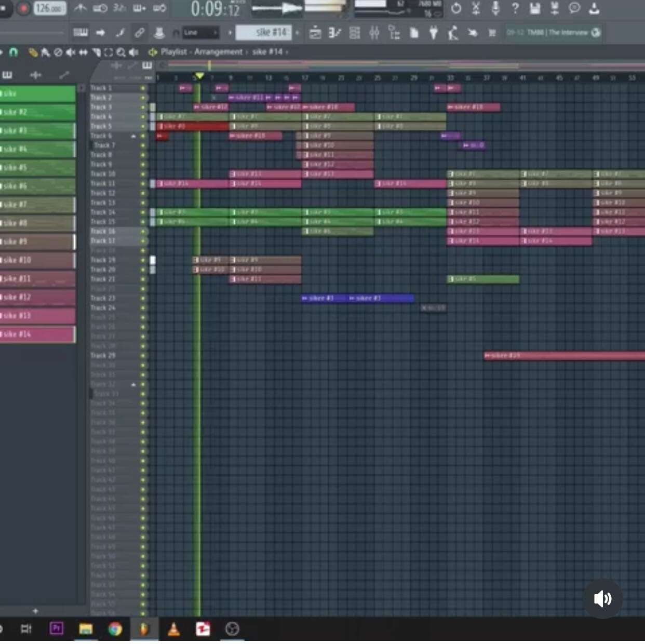Viewport: 645px width, 644px height.
Task: Select pattern sike #9 in picker
Action: 38,242
